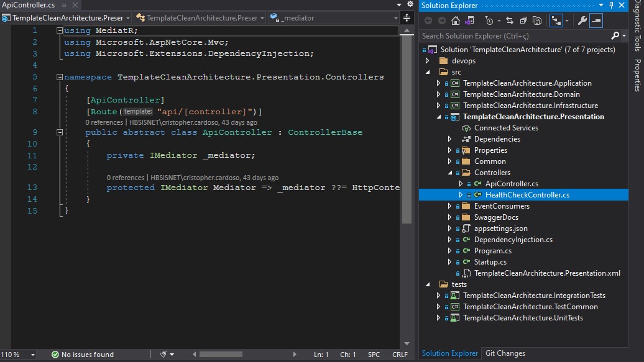The image size is (644, 362).
Task: Switch to the Git Changes tab
Action: pyautogui.click(x=505, y=353)
